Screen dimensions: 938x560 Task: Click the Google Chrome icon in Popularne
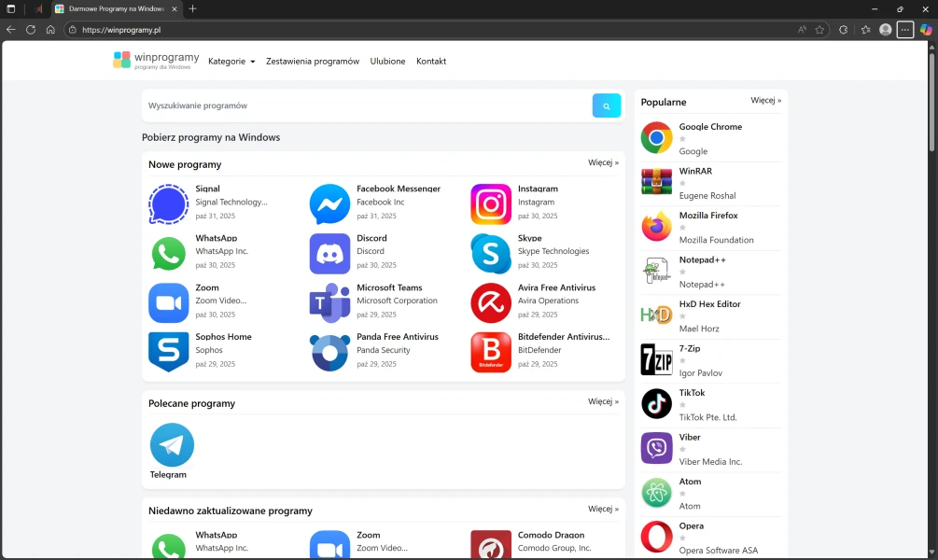656,138
